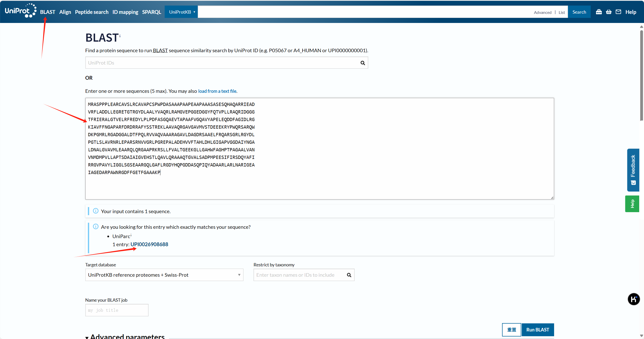This screenshot has width=644, height=339.
Task: Click the Name your BLAST job field
Action: pos(117,310)
